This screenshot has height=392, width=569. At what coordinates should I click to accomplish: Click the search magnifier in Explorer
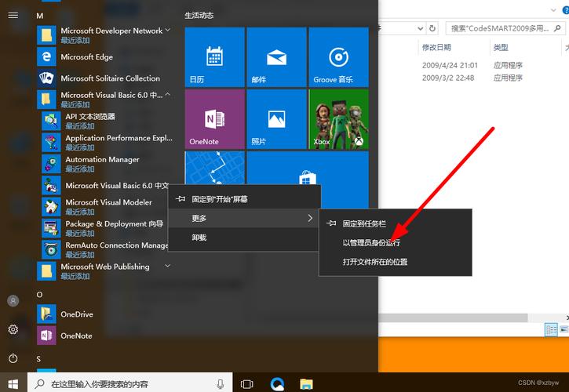(x=557, y=28)
